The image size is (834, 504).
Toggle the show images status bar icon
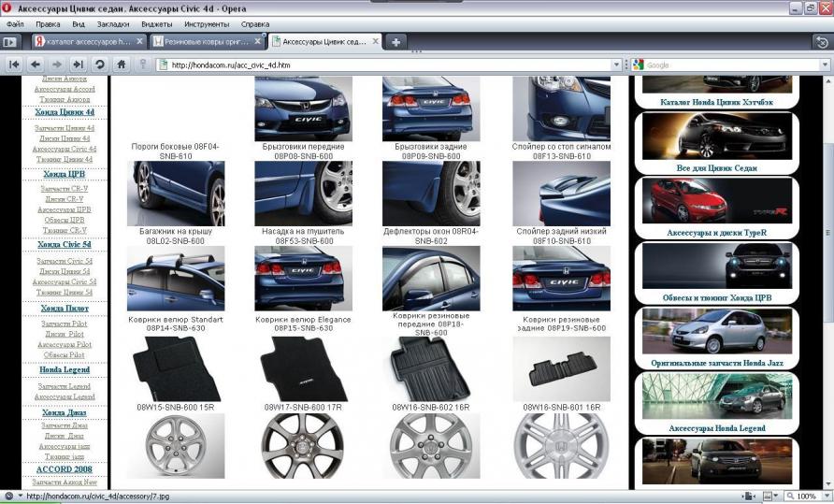tap(768, 496)
